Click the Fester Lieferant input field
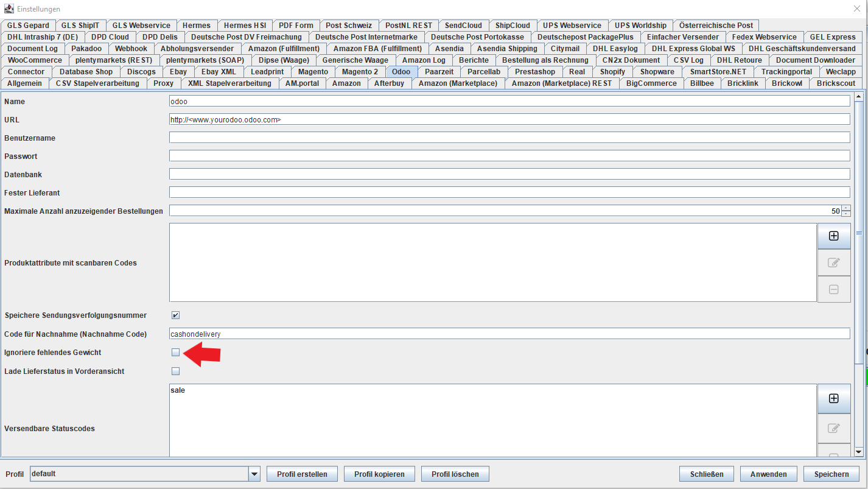The width and height of the screenshot is (868, 489). [509, 192]
